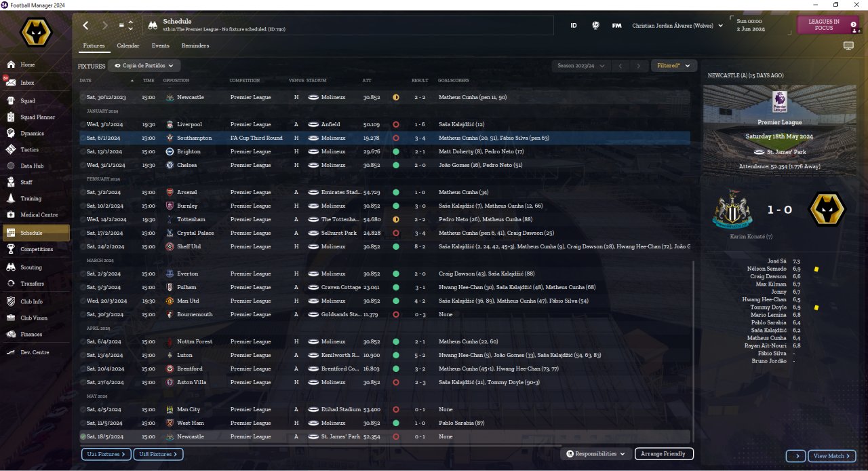
Task: Open Finances in the sidebar
Action: pos(37,334)
